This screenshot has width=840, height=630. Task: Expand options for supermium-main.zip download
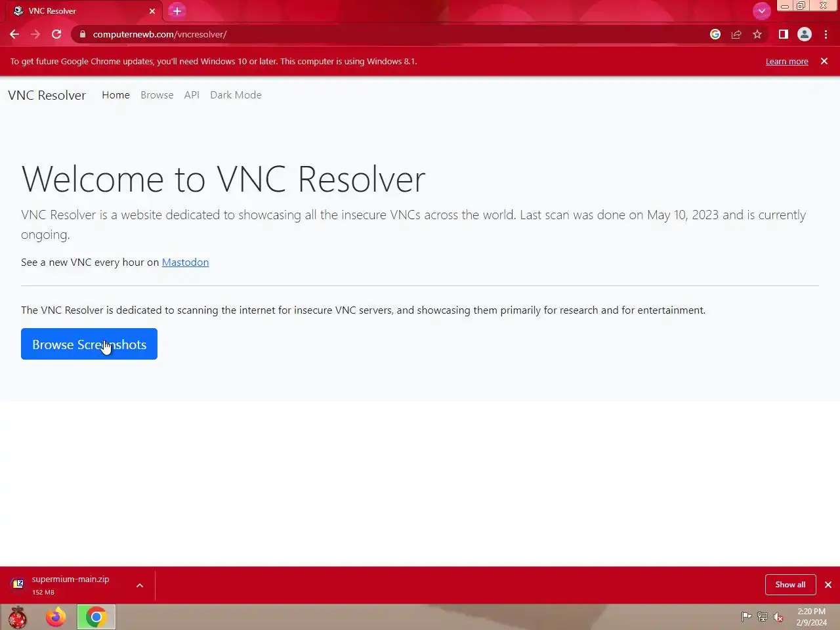pos(140,585)
